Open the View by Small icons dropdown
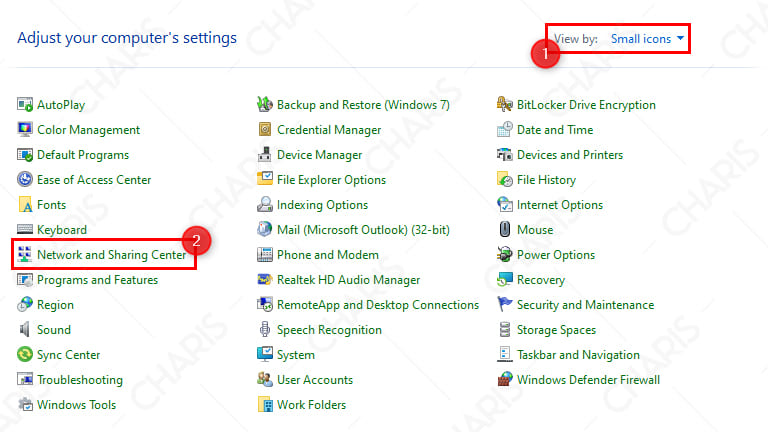This screenshot has width=768, height=432. pyautogui.click(x=647, y=39)
